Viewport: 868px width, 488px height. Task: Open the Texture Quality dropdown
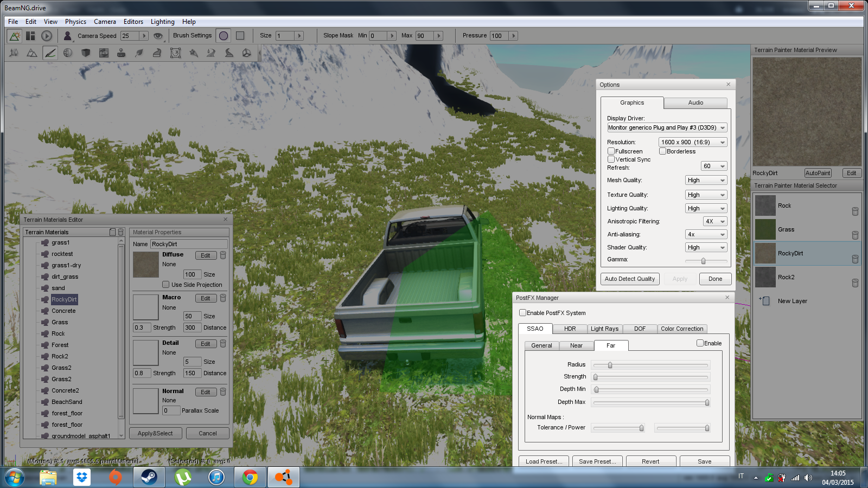pyautogui.click(x=706, y=195)
